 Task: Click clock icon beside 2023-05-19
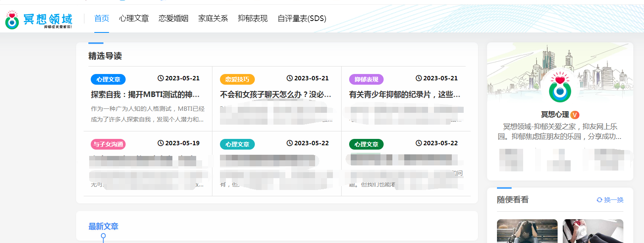point(161,143)
